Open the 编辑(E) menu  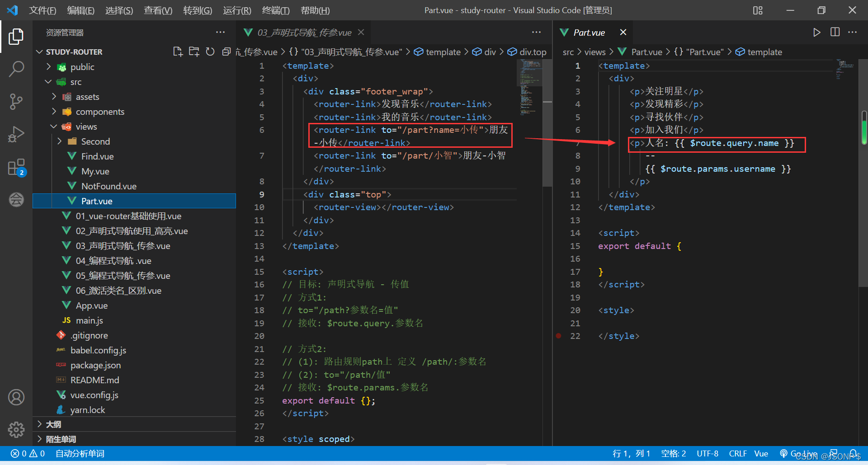pos(81,10)
